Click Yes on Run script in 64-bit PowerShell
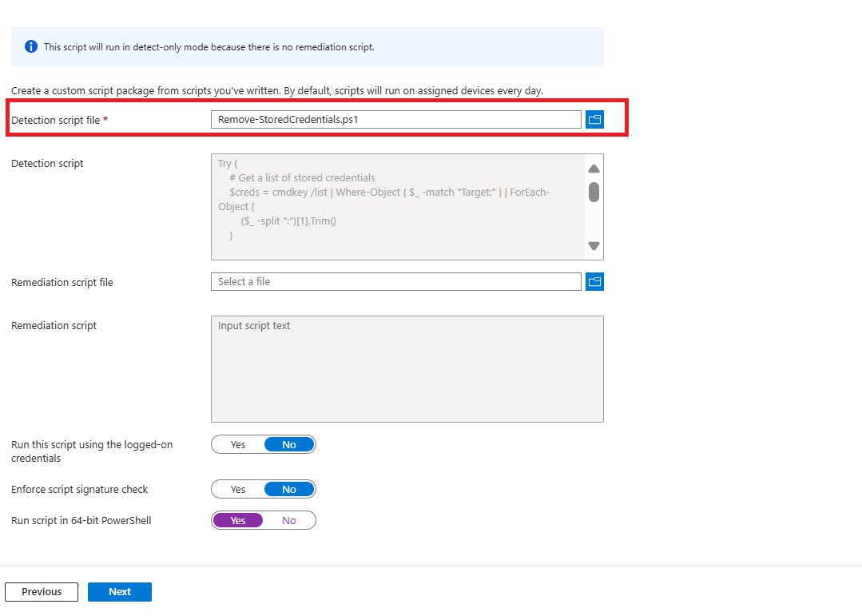This screenshot has width=862, height=616. (x=237, y=520)
